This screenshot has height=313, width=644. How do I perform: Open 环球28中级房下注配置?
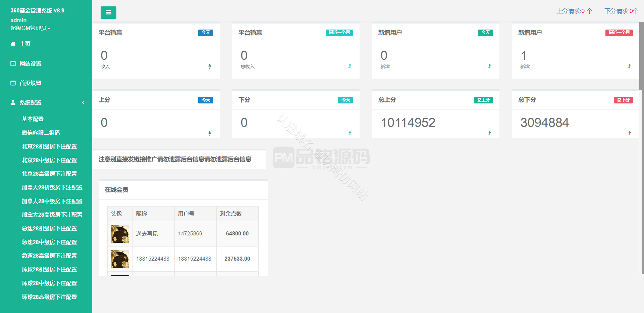click(49, 283)
